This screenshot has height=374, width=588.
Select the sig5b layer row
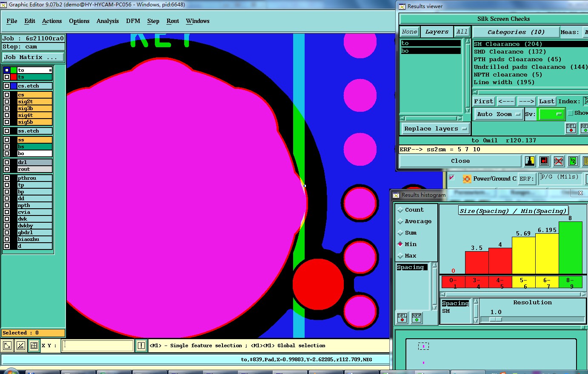(x=34, y=122)
